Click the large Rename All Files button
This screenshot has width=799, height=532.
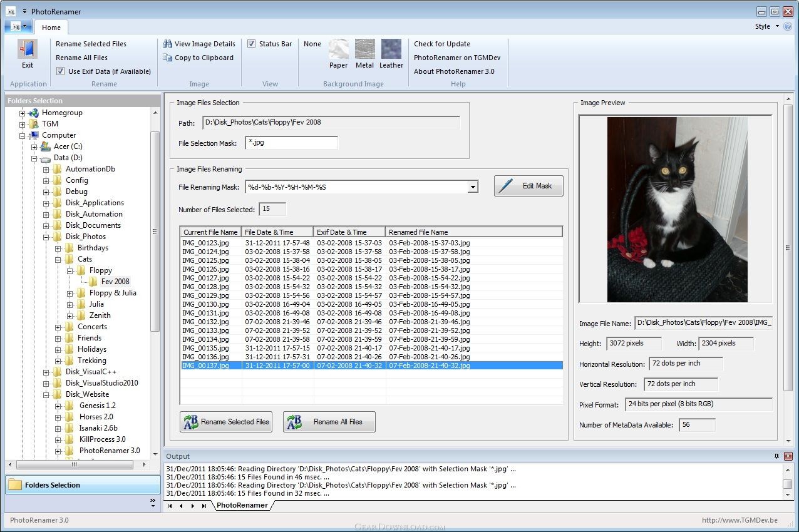[x=329, y=422]
